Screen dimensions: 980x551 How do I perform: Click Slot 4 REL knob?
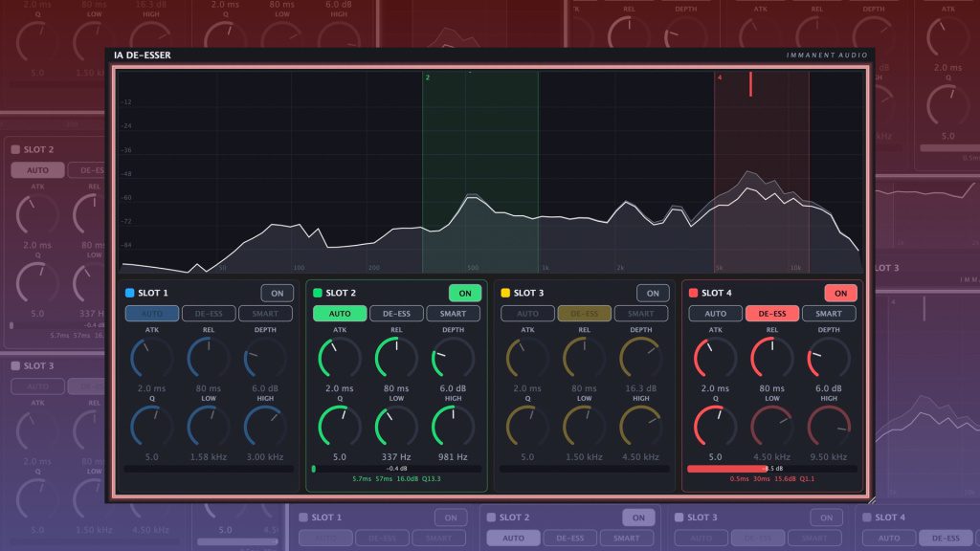point(772,358)
